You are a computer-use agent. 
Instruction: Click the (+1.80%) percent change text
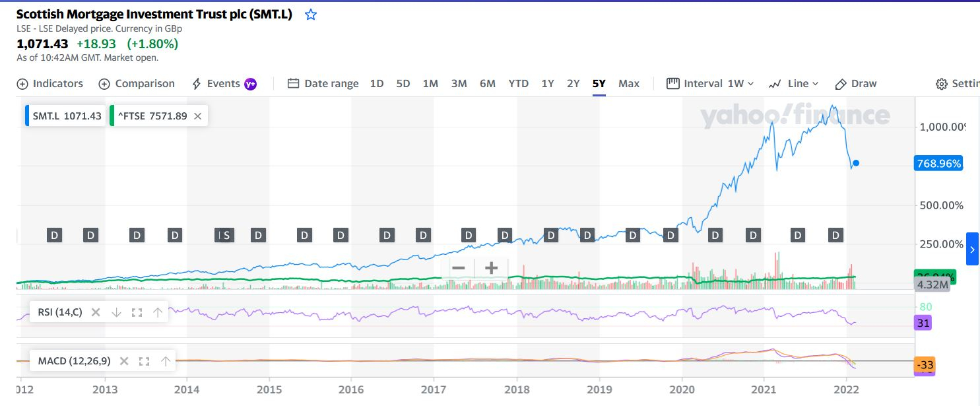click(152, 44)
